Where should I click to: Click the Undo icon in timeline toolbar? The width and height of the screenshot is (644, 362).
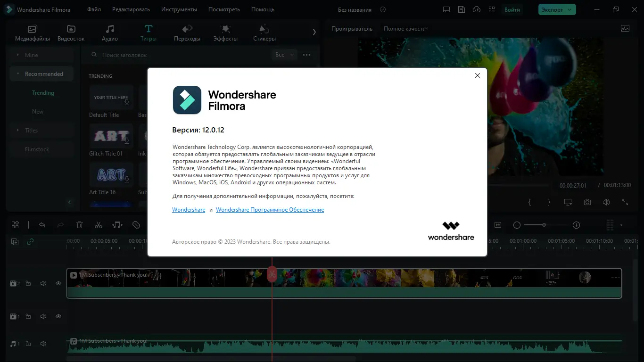(42, 225)
